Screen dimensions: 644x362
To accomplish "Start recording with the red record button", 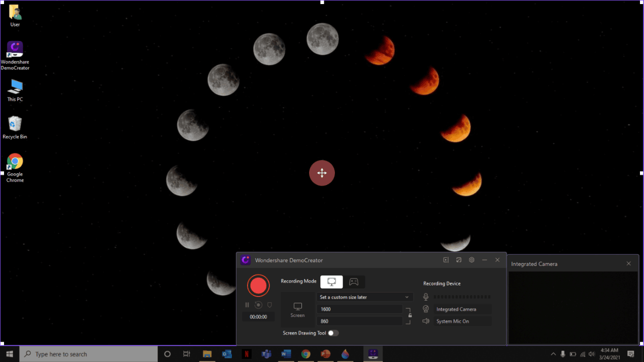I will point(258,285).
